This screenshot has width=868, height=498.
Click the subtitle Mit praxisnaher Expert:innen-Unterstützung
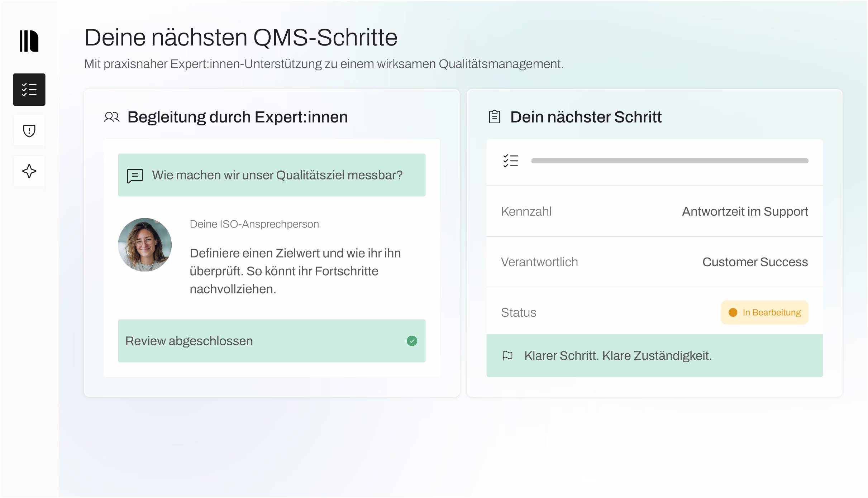coord(324,64)
